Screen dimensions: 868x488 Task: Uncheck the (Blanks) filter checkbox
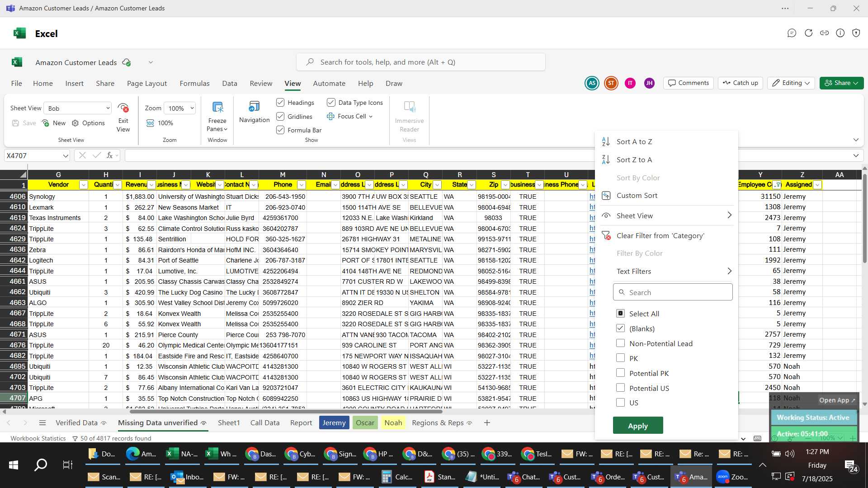(620, 328)
